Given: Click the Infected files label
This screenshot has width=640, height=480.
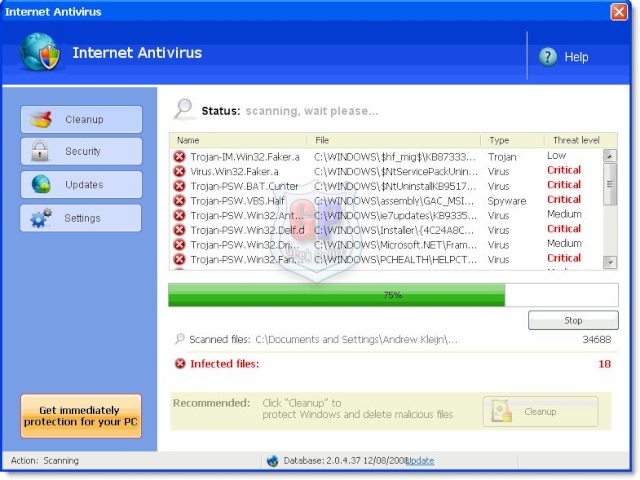Looking at the screenshot, I should pos(224,364).
